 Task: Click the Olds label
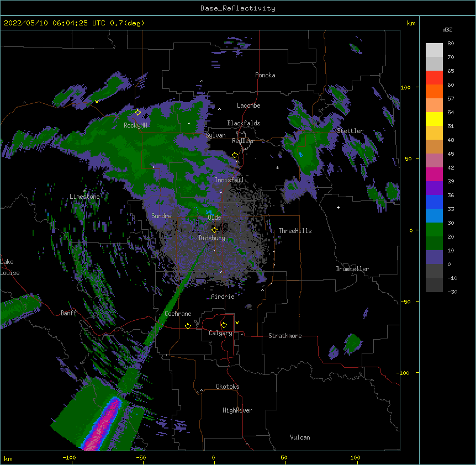click(x=214, y=218)
